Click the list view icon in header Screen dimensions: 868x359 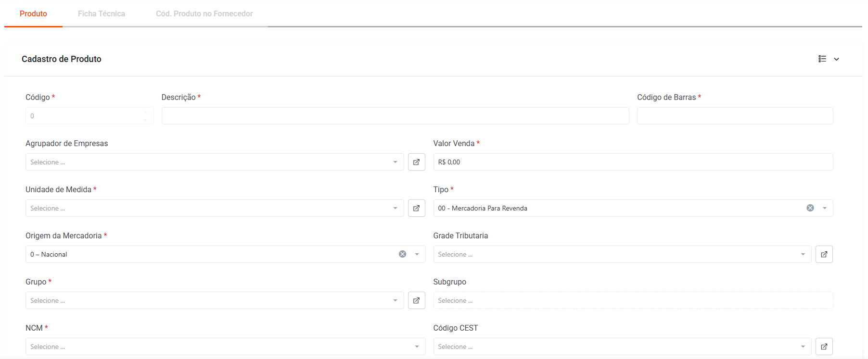822,59
